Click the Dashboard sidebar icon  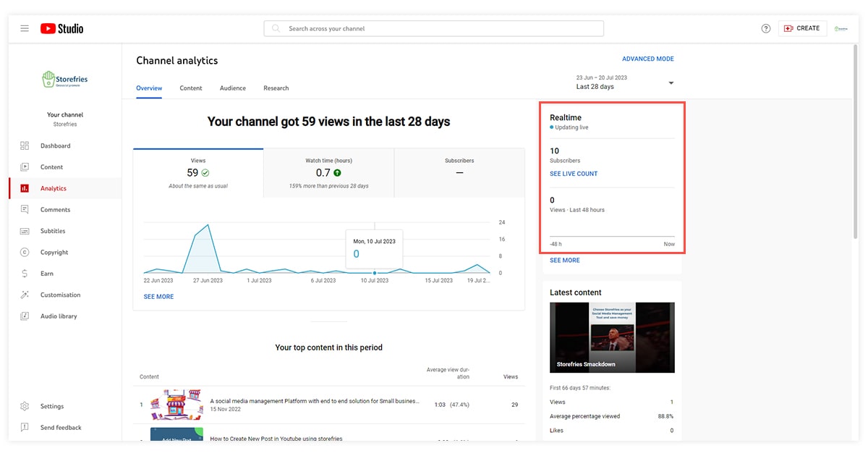[x=25, y=146]
